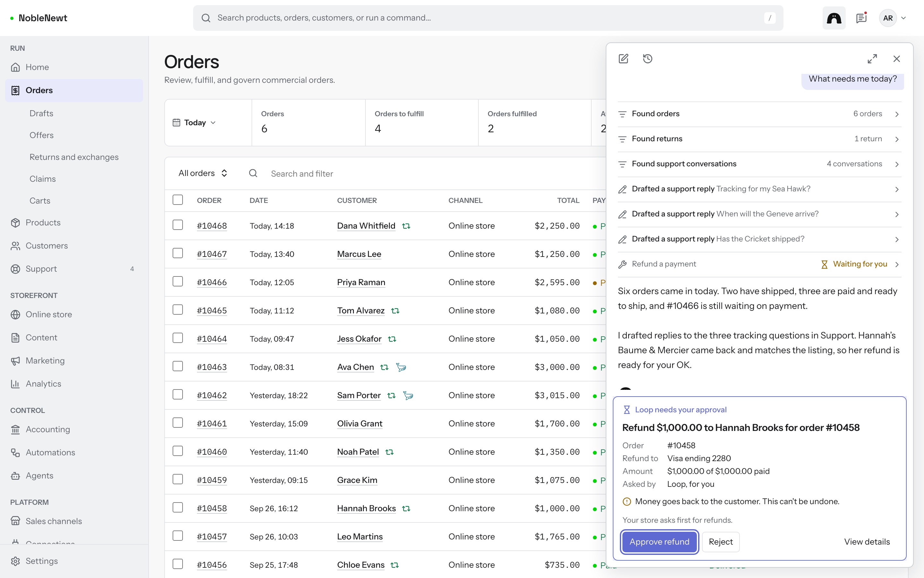This screenshot has height=578, width=924.
Task: Click the global search command field
Action: pyautogui.click(x=488, y=18)
